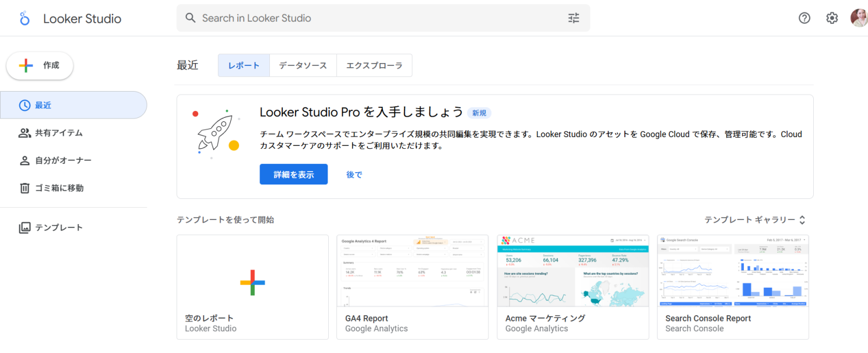
Task: Select 最近 in the sidebar
Action: click(x=73, y=105)
